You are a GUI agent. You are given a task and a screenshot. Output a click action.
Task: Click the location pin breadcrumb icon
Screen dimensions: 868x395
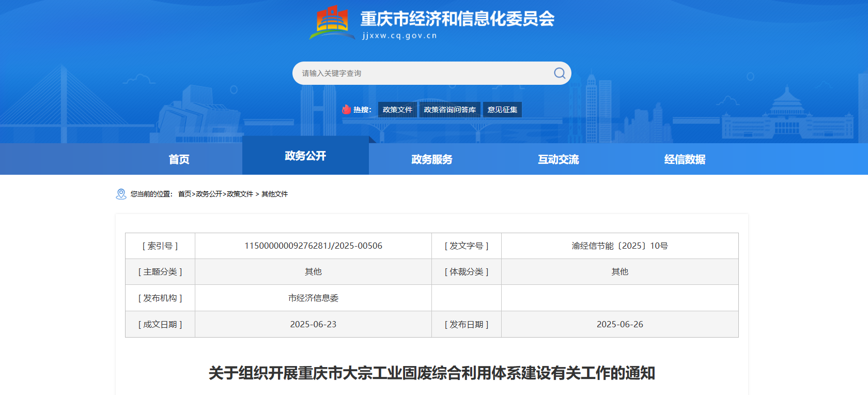pos(121,194)
